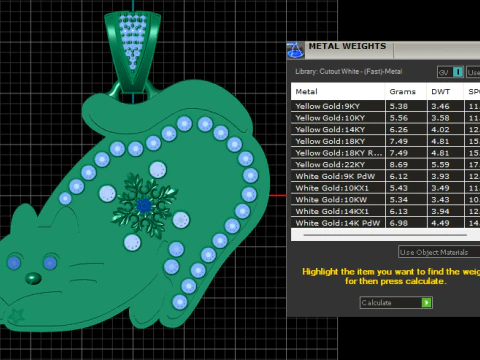Click the green arrow on Calculate

point(427,302)
